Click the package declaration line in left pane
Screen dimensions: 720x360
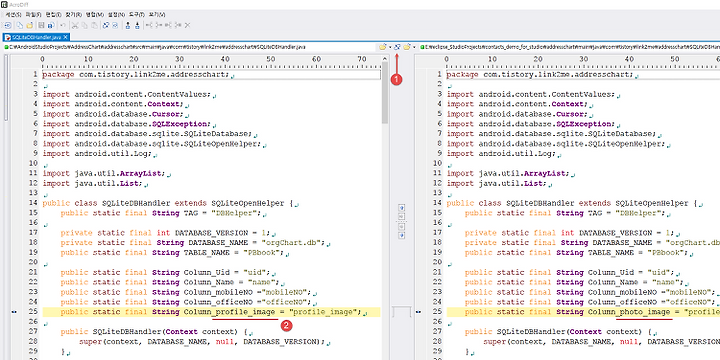pos(211,74)
